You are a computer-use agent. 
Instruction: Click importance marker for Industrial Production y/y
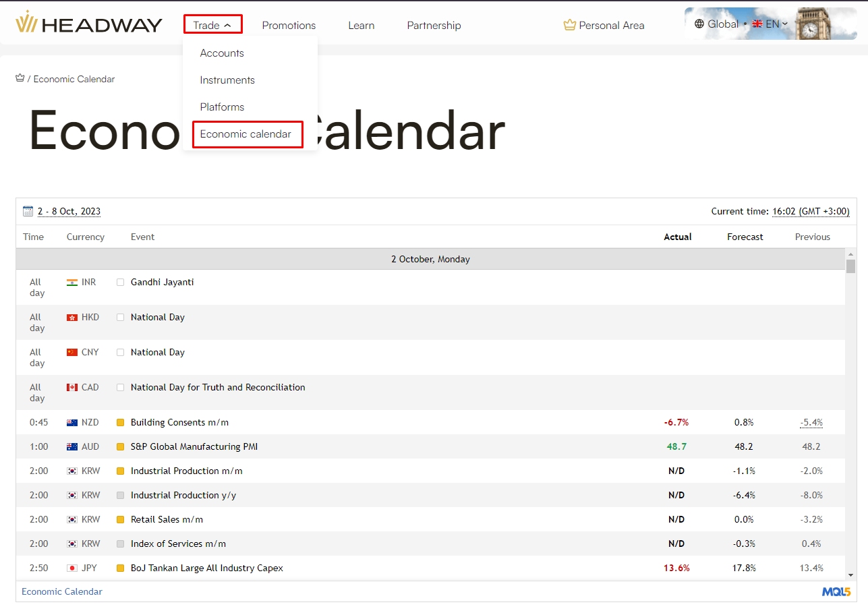pos(121,496)
